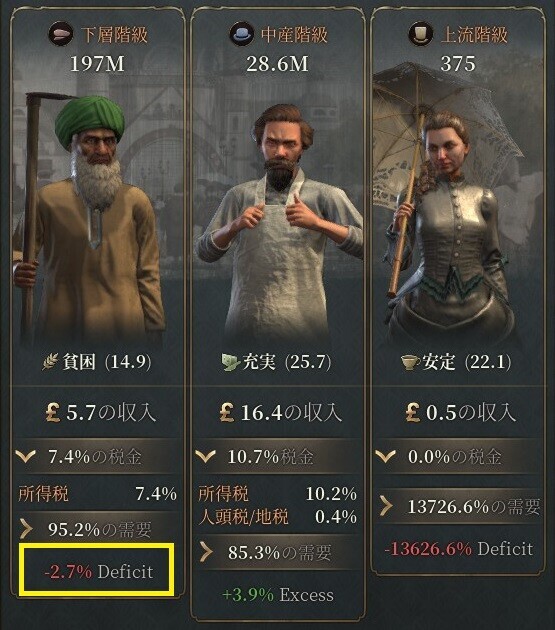Expand the 85.3%の需要 section
555x630 pixels.
point(278,552)
